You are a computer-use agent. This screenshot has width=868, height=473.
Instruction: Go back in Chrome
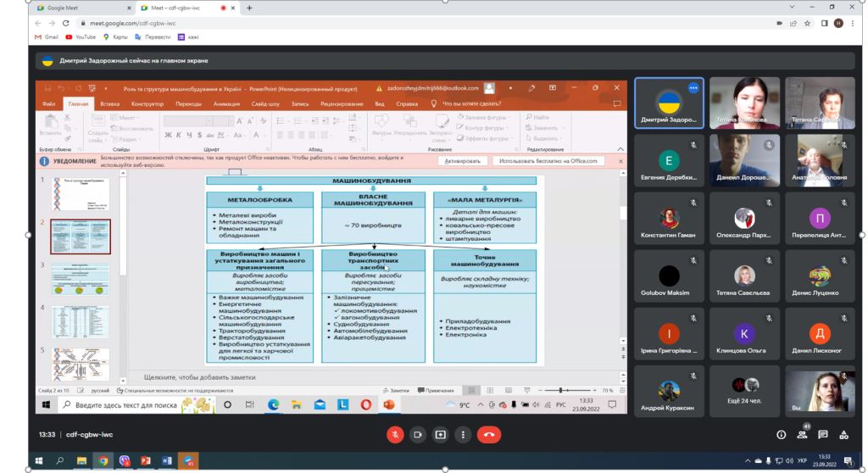(x=37, y=23)
